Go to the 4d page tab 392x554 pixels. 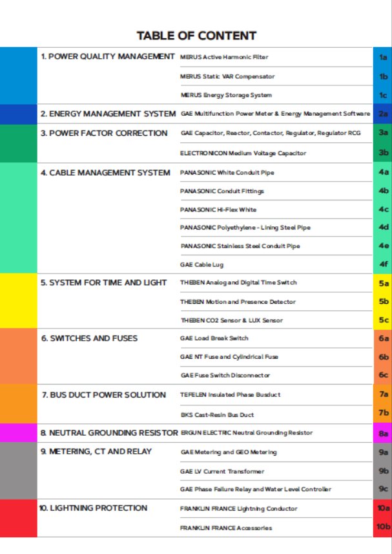(383, 227)
